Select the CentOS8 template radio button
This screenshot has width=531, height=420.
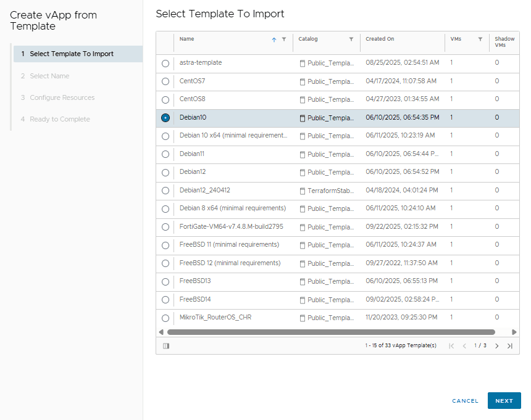165,100
